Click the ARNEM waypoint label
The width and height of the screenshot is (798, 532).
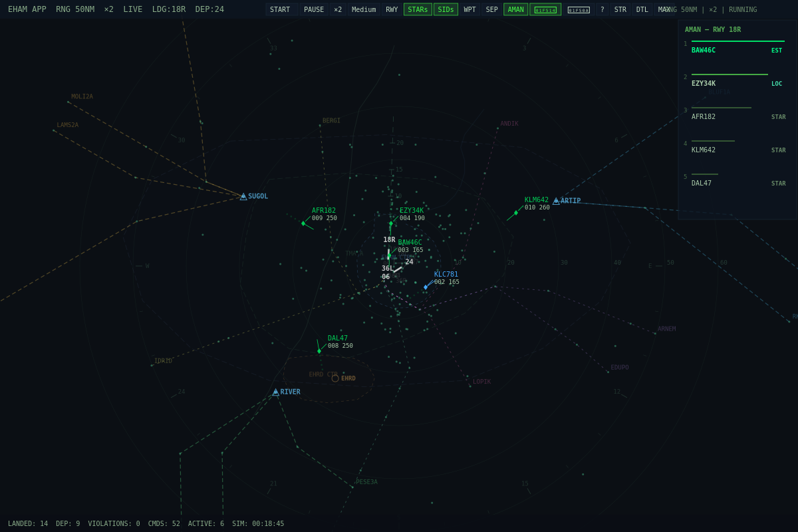[x=667, y=329]
